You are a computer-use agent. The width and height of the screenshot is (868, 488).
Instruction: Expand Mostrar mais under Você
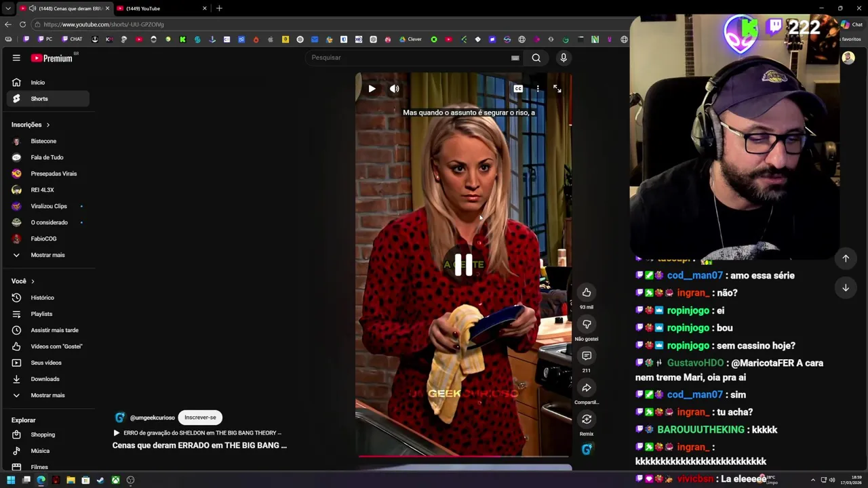click(47, 395)
